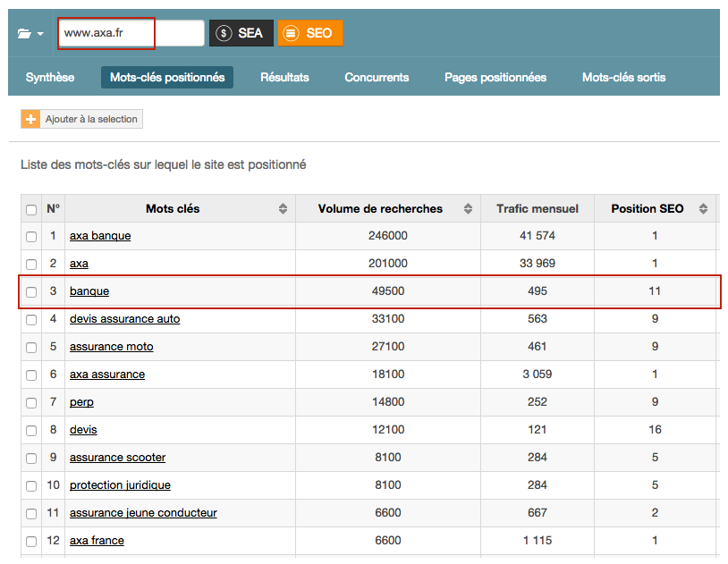Open the assurance jeune conducteur link
728x564 pixels.
pos(143,513)
